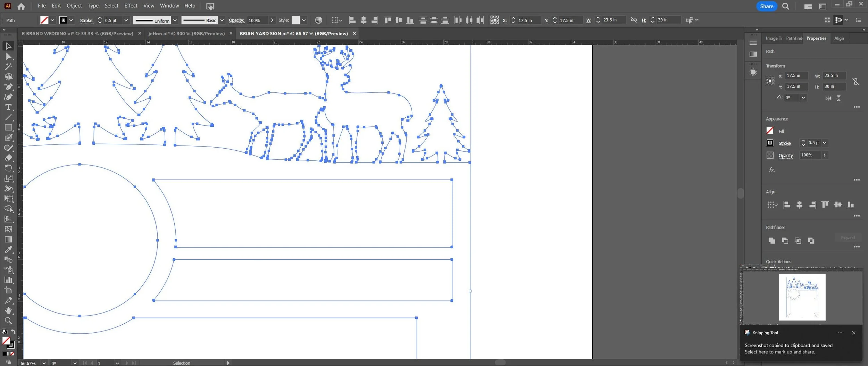
Task: Open Basic brush definition dropdown
Action: (x=222, y=20)
